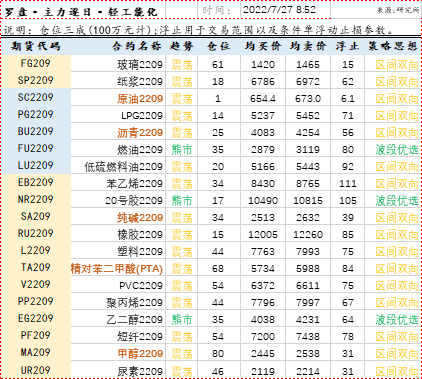Select contract name 塑料2209
Image resolution: width=422 pixels, height=379 pixels.
(x=140, y=252)
